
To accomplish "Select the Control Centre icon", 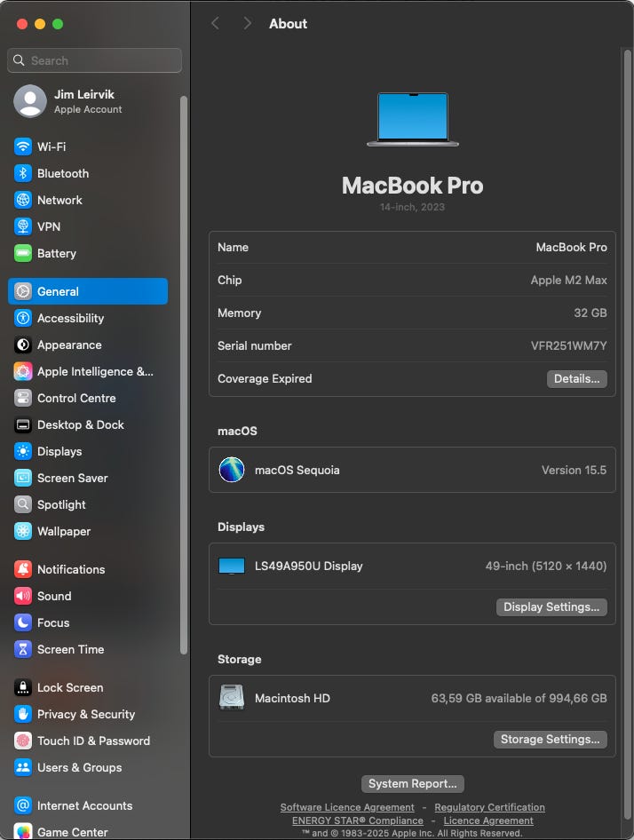I will 22,398.
